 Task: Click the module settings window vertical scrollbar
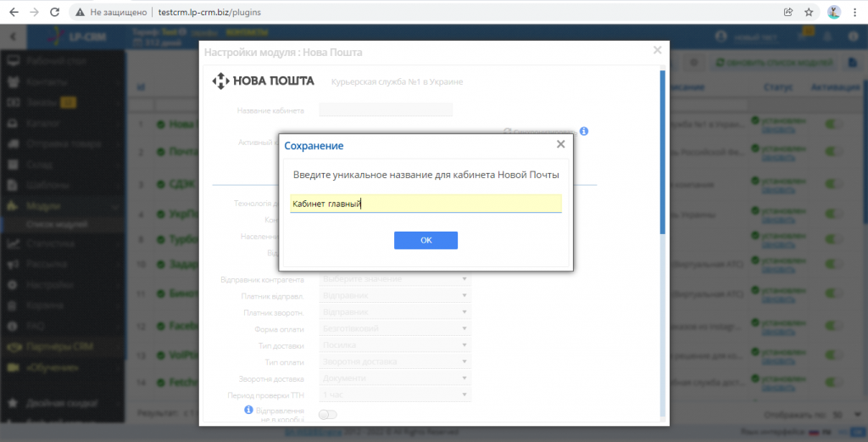click(663, 153)
